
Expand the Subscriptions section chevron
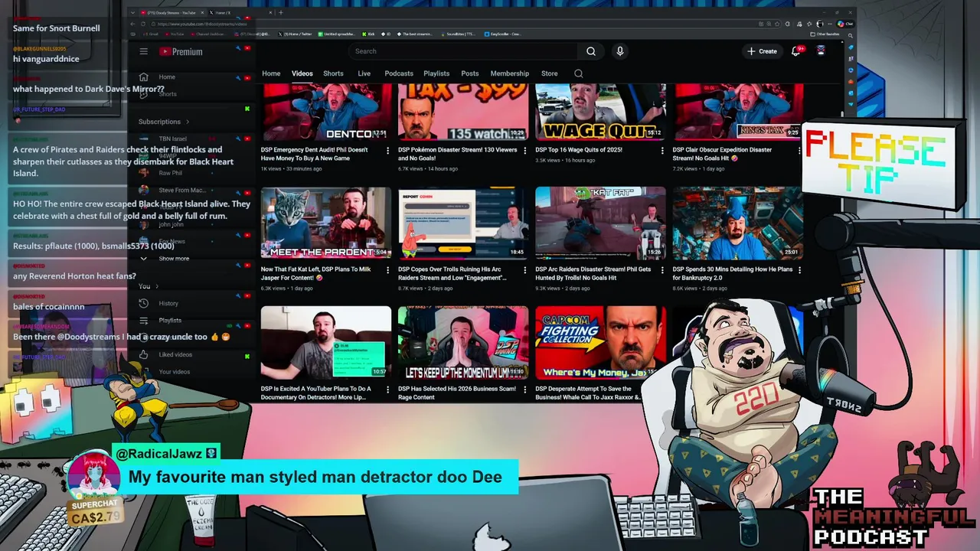coord(188,122)
